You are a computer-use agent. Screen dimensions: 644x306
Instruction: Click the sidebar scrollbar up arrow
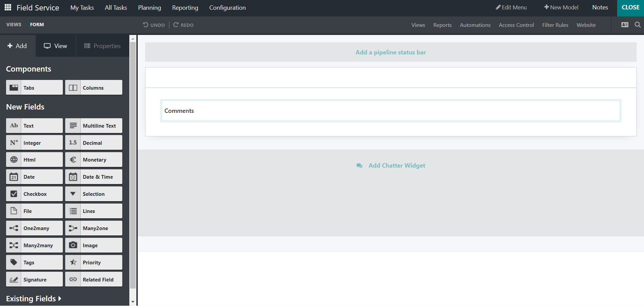(x=133, y=39)
